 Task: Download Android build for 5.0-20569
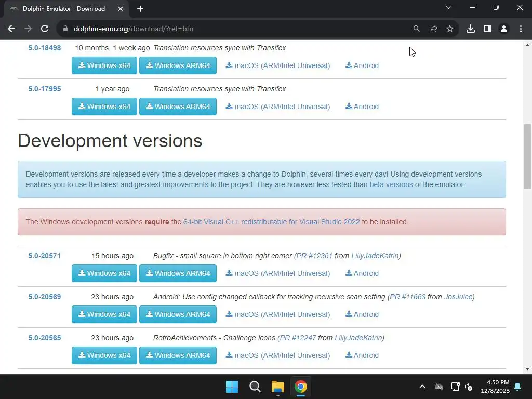point(362,314)
